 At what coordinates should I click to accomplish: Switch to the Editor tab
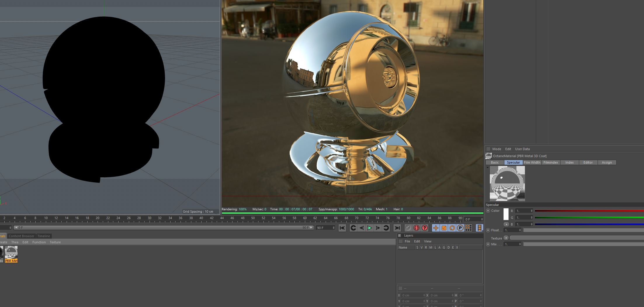[x=588, y=162]
